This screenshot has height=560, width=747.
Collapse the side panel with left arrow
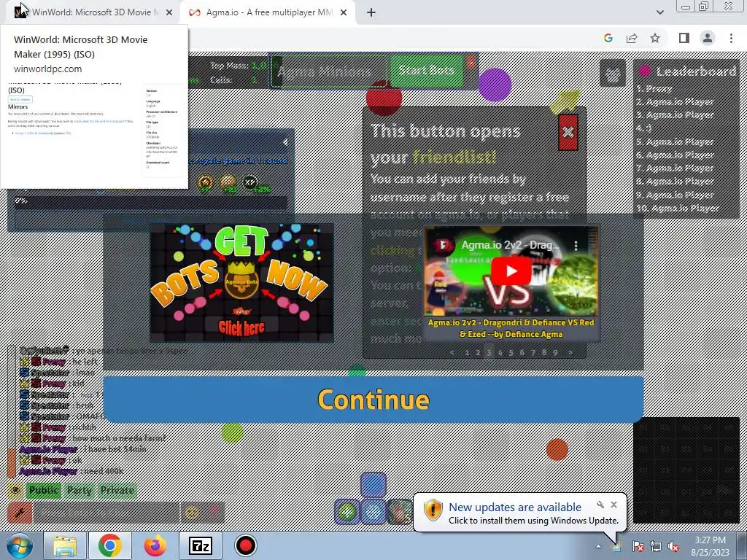pyautogui.click(x=285, y=142)
